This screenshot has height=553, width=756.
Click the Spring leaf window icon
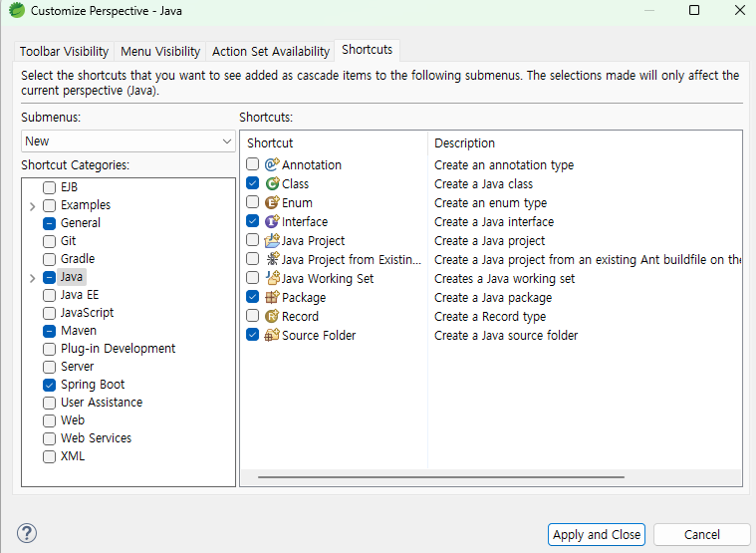pyautogui.click(x=16, y=10)
